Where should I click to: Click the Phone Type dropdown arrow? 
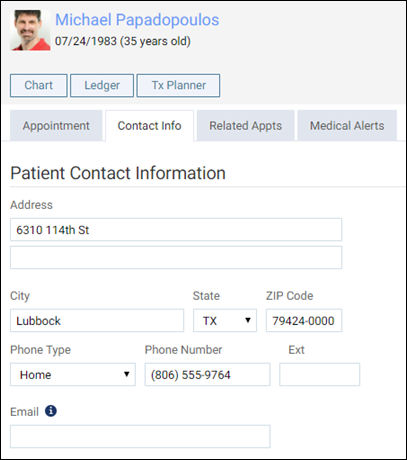click(x=127, y=374)
